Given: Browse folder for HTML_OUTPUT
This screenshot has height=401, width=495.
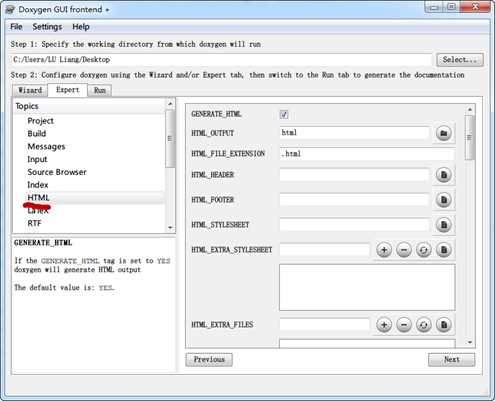Looking at the screenshot, I should coord(443,133).
